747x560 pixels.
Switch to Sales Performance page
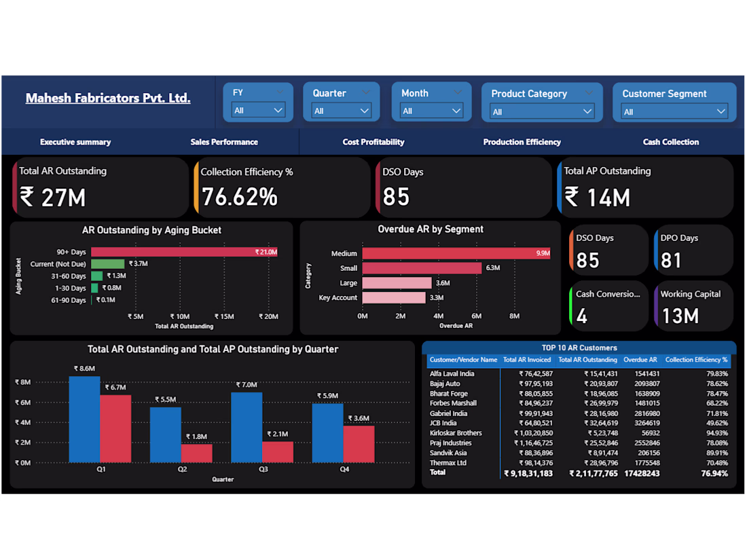[x=224, y=142]
